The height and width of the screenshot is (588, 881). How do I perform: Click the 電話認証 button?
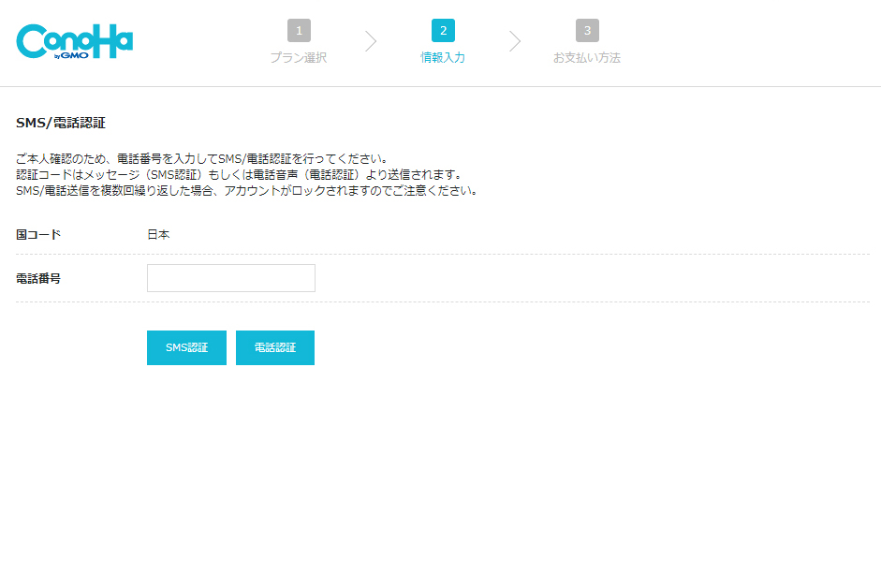click(275, 347)
